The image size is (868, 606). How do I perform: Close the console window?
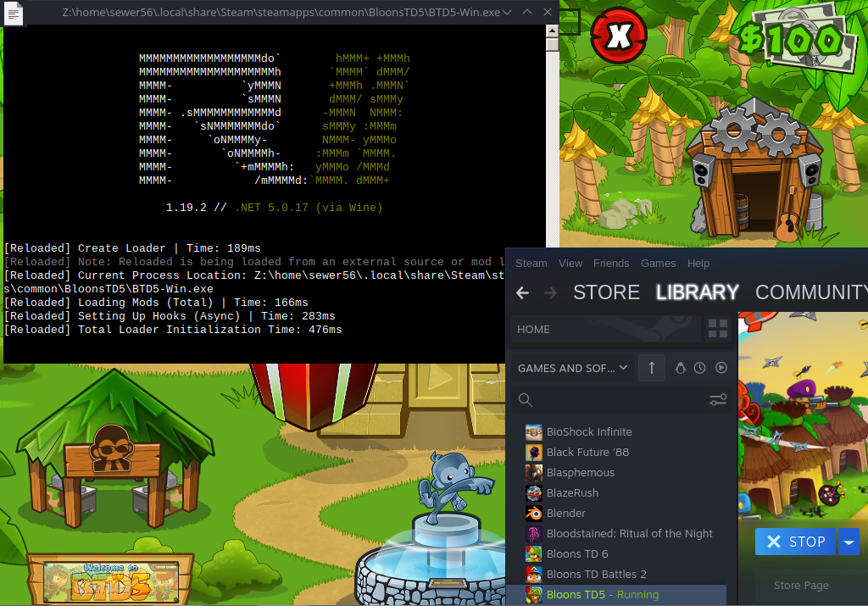tap(548, 12)
